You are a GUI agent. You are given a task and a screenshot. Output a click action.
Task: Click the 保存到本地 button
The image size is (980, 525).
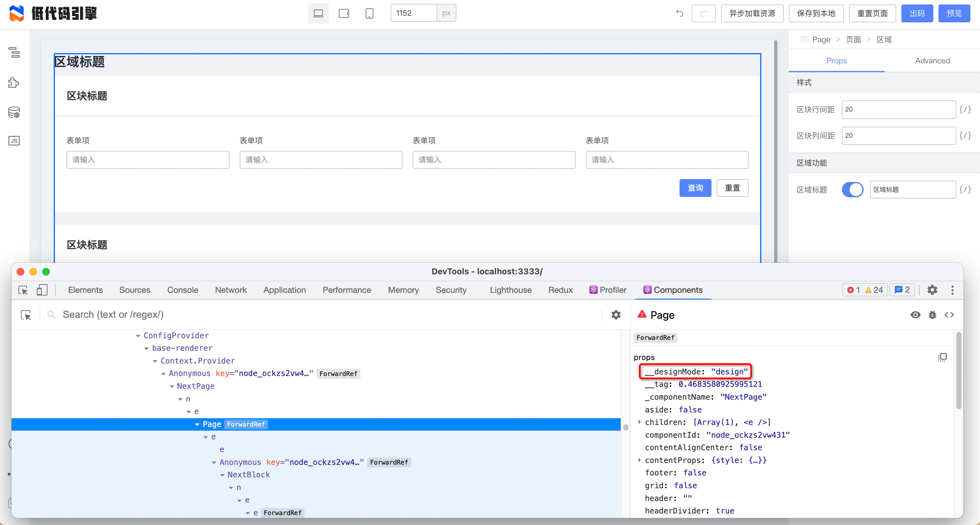pyautogui.click(x=816, y=13)
